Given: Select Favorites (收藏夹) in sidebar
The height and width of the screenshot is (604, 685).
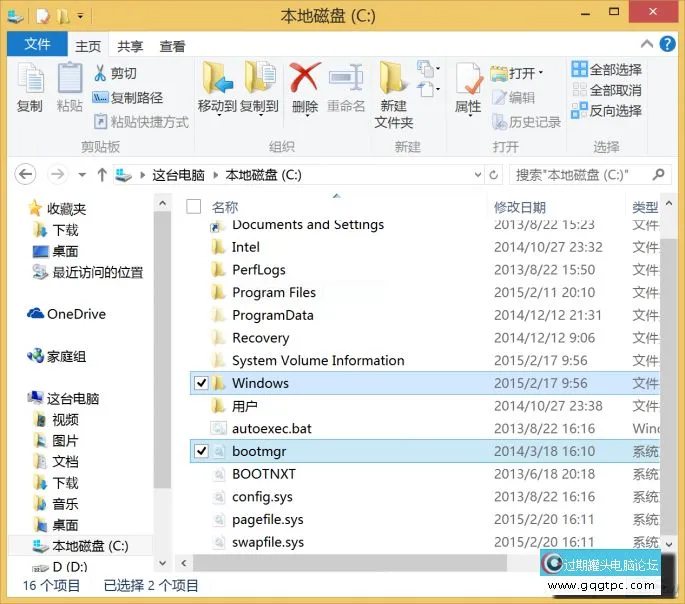Looking at the screenshot, I should pyautogui.click(x=57, y=208).
